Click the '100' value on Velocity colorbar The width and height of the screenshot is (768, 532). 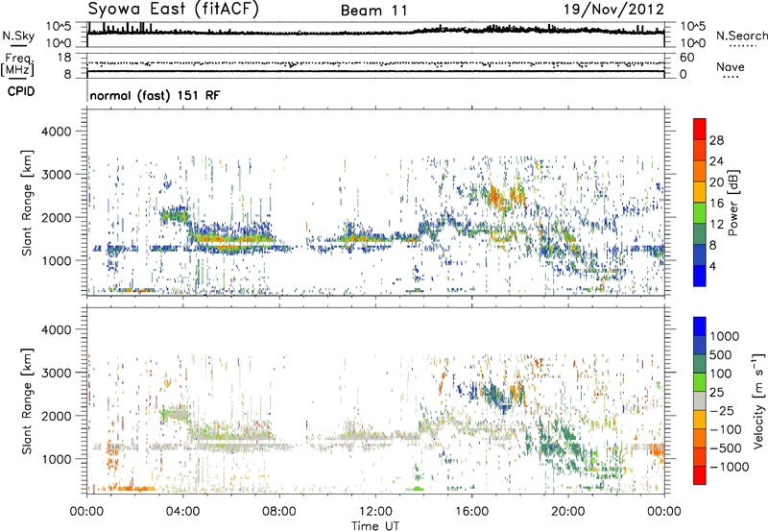pos(720,374)
